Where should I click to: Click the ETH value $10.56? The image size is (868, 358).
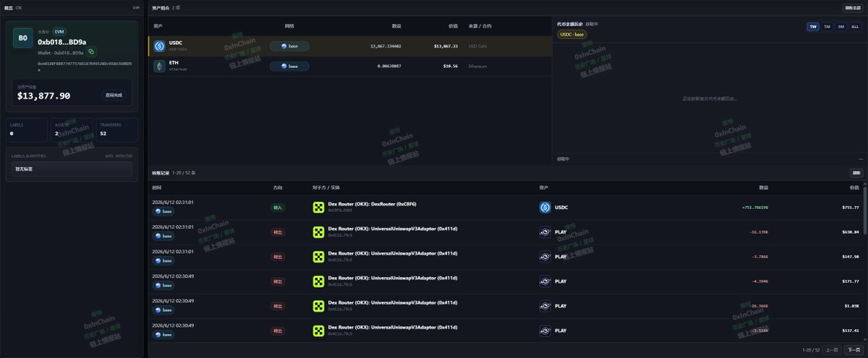coord(450,66)
